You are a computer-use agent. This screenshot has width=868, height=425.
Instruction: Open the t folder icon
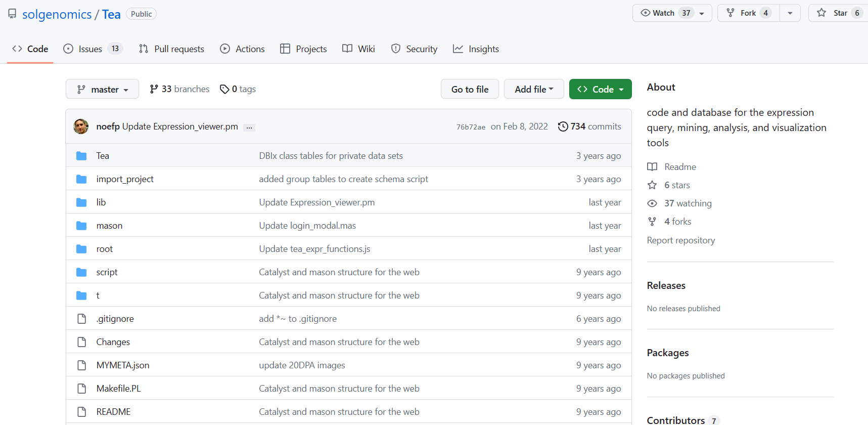(x=81, y=295)
